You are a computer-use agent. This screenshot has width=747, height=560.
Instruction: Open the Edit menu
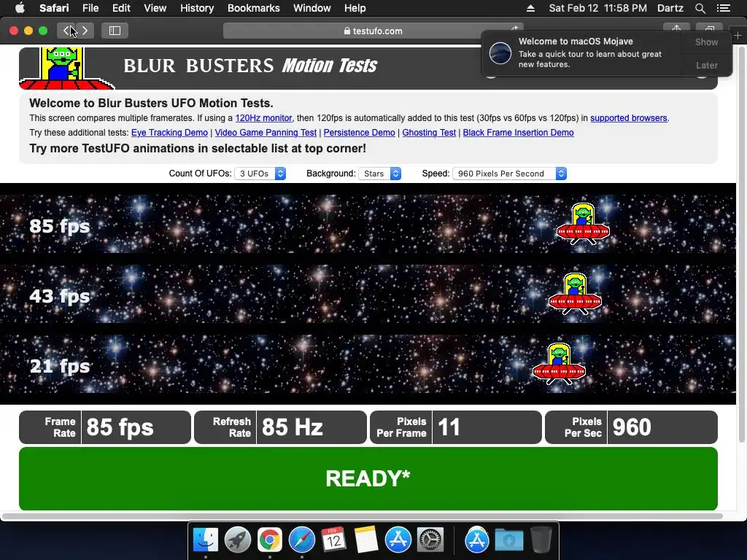tap(121, 8)
